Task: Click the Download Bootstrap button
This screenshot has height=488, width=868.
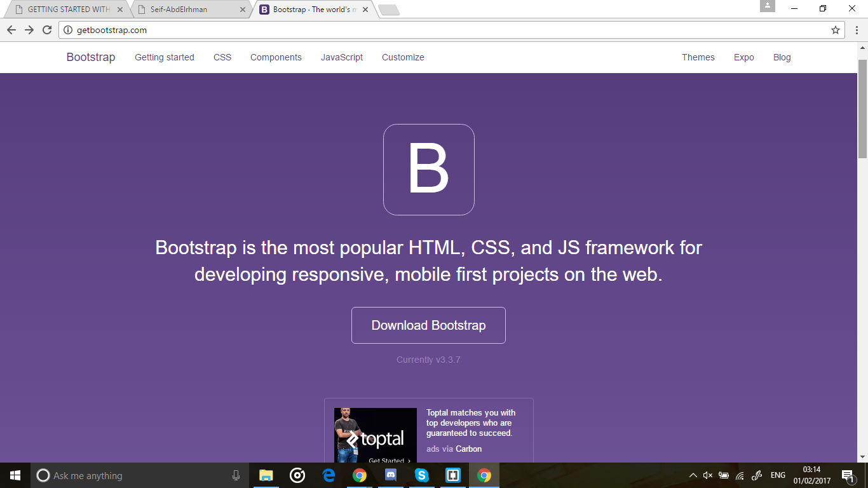Action: [x=428, y=325]
